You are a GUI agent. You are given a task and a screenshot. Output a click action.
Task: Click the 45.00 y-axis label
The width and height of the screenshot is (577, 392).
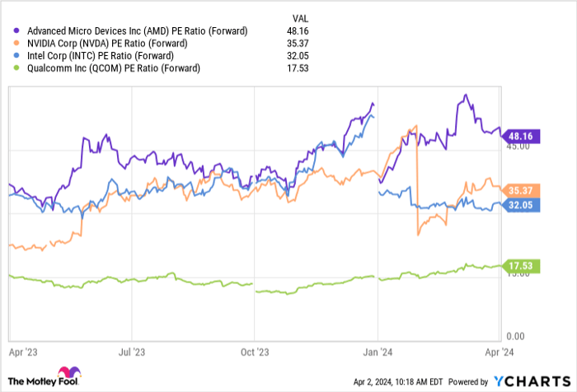tap(518, 147)
